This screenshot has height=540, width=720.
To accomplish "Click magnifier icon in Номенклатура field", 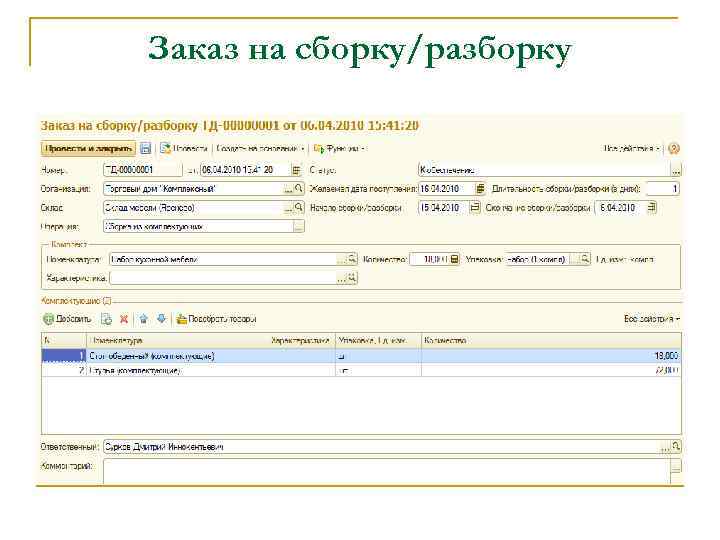I will point(352,259).
